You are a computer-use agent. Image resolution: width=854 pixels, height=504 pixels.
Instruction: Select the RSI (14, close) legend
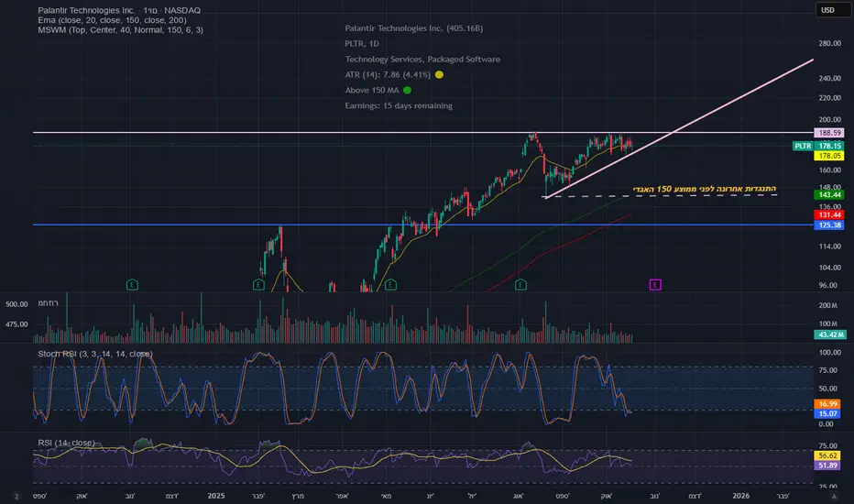pos(67,443)
